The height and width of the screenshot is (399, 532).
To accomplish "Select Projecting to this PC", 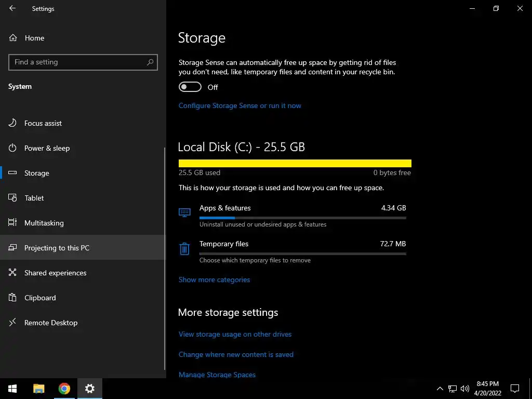I will coord(57,248).
